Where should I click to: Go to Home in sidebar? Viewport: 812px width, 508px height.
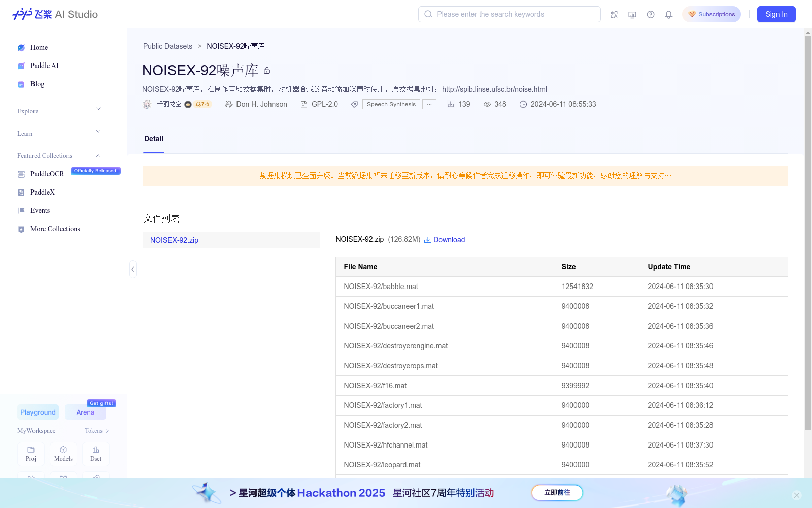[39, 47]
